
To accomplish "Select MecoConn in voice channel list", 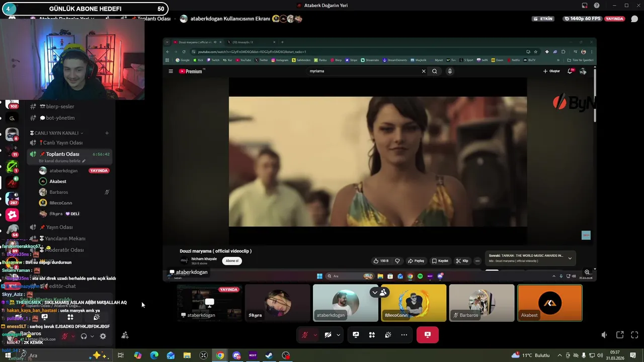I will click(x=60, y=203).
